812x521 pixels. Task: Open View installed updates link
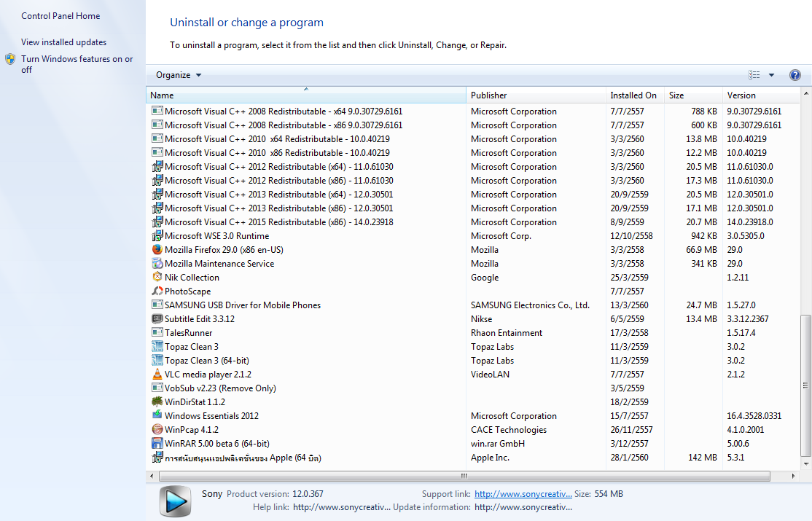63,42
